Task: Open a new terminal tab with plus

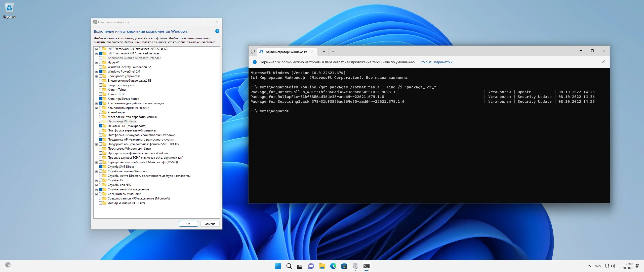Action: (x=324, y=52)
